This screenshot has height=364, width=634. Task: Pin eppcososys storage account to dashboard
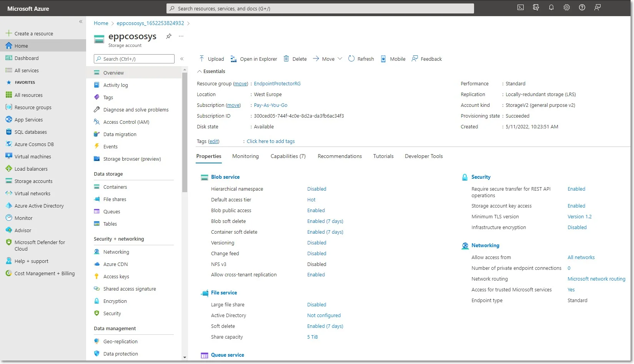click(169, 36)
